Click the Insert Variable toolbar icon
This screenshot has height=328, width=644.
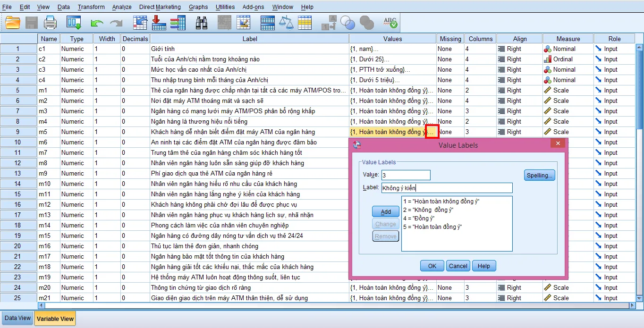point(244,22)
